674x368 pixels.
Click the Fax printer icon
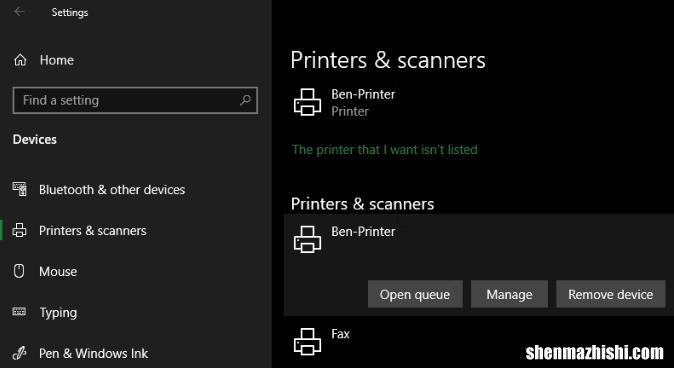click(x=307, y=342)
